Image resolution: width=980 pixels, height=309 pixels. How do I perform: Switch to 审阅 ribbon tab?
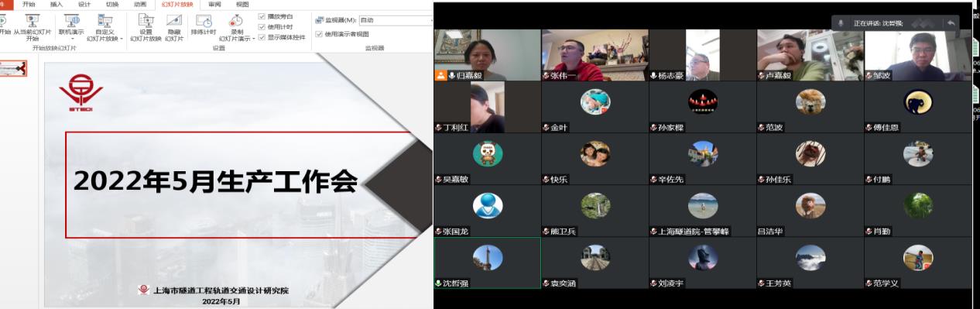pyautogui.click(x=214, y=4)
